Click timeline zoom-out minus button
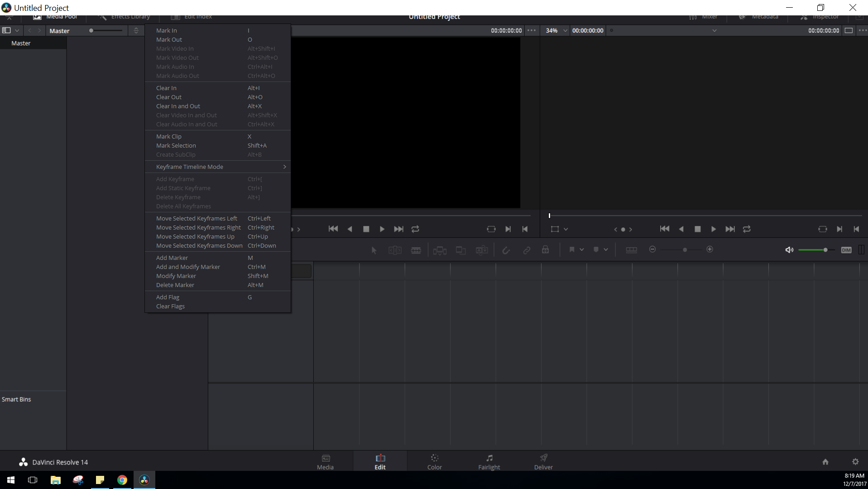The height and width of the screenshot is (489, 868). (652, 249)
